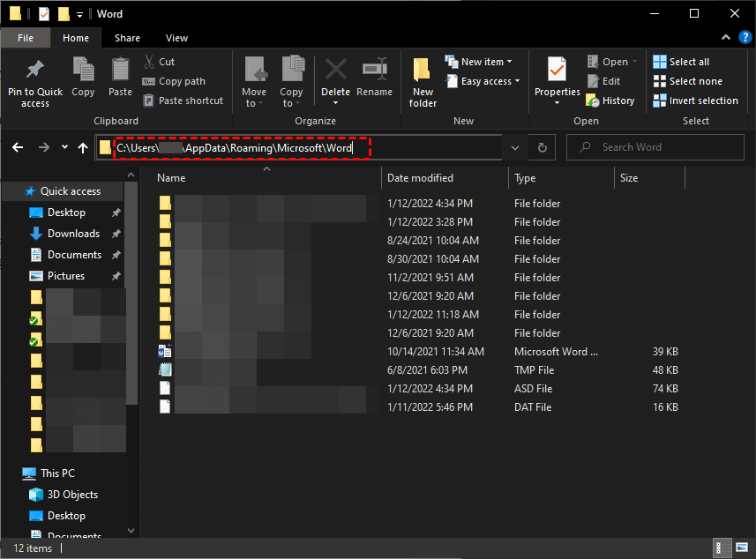Go up one folder level
Screen dimensions: 756x559
tap(83, 147)
